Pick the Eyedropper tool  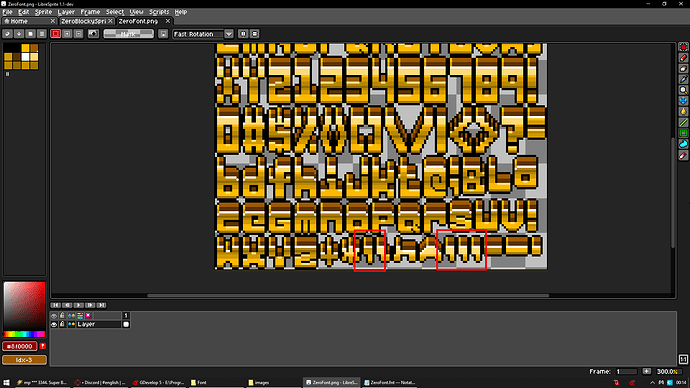click(x=683, y=79)
